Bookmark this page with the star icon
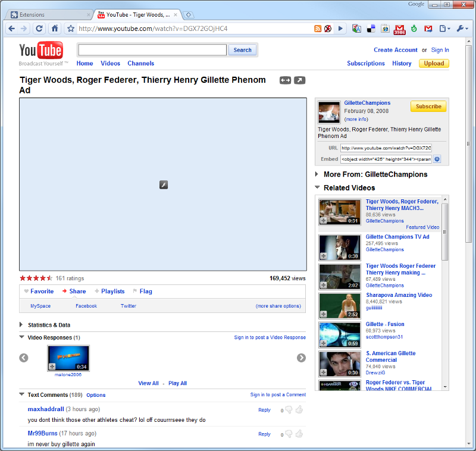 click(x=71, y=29)
